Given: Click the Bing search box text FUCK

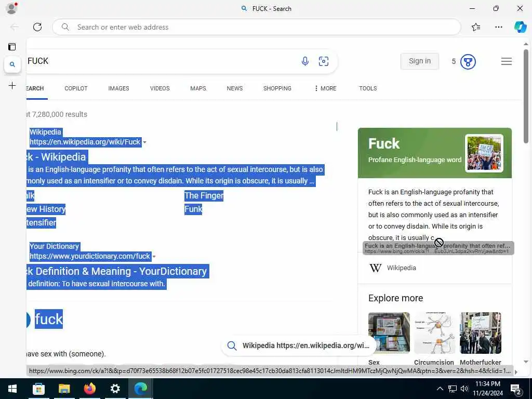Looking at the screenshot, I should [38, 61].
